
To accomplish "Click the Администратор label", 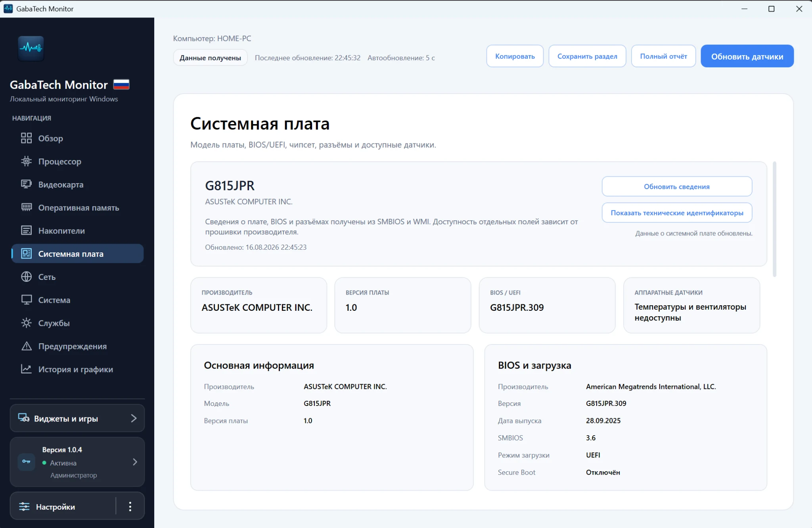I will [73, 475].
